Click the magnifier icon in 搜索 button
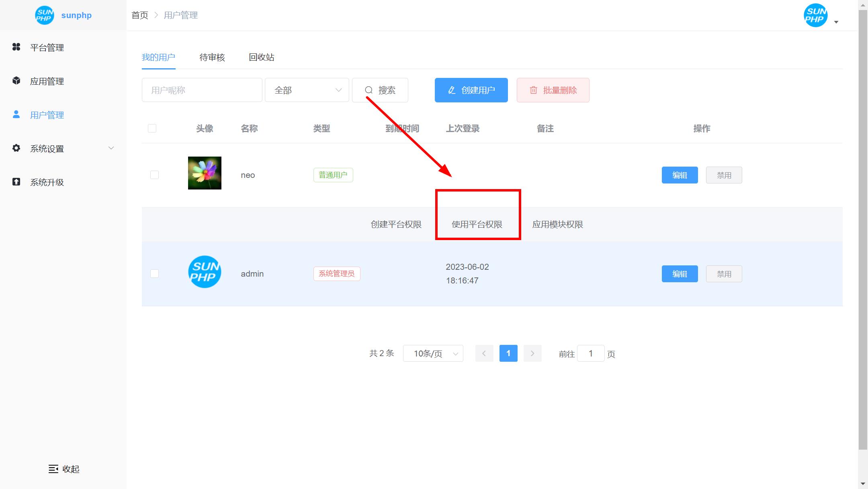Image resolution: width=868 pixels, height=489 pixels. coord(368,90)
